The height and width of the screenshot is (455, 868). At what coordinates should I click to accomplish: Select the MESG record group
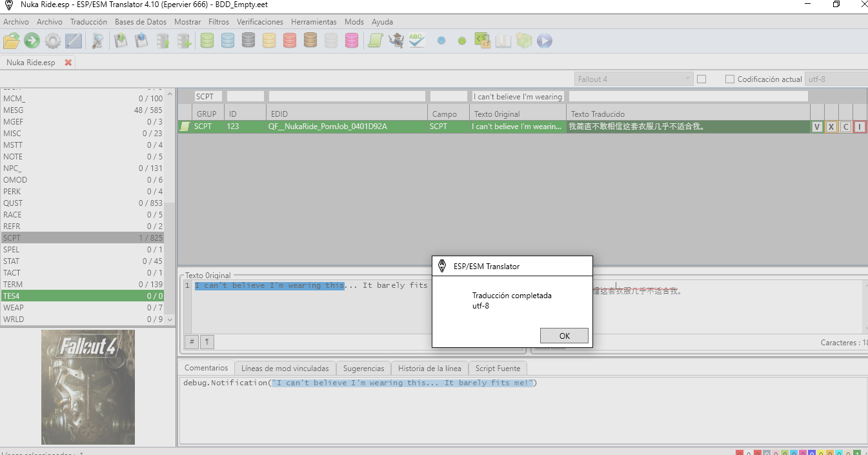(83, 110)
